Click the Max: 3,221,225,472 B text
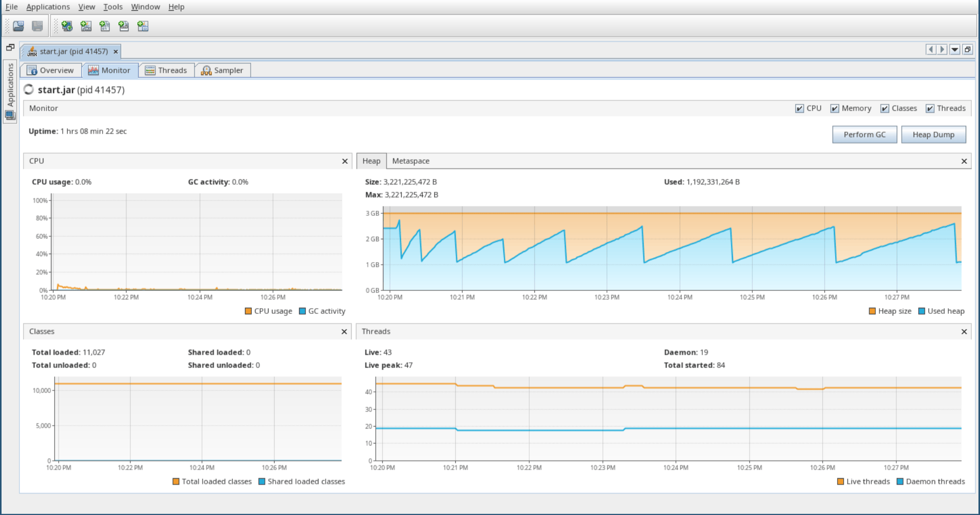This screenshot has width=980, height=515. coord(402,195)
